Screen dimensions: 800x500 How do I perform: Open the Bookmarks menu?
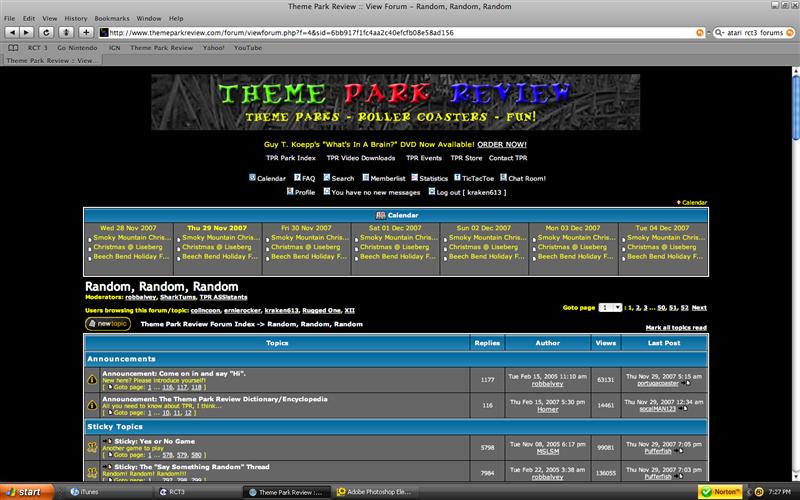click(x=112, y=18)
